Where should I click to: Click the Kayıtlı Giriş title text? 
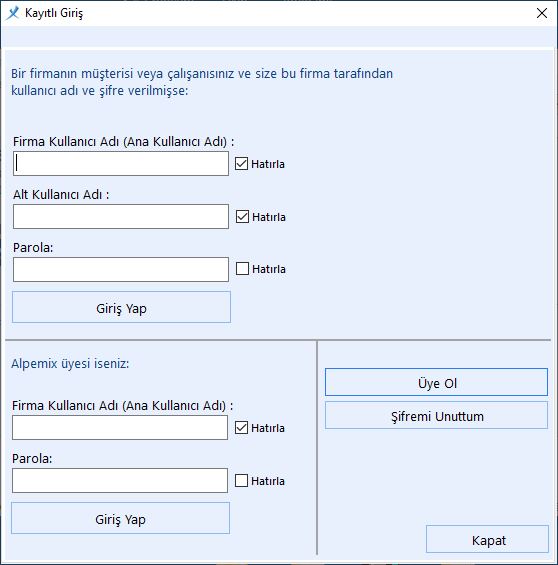coord(54,13)
